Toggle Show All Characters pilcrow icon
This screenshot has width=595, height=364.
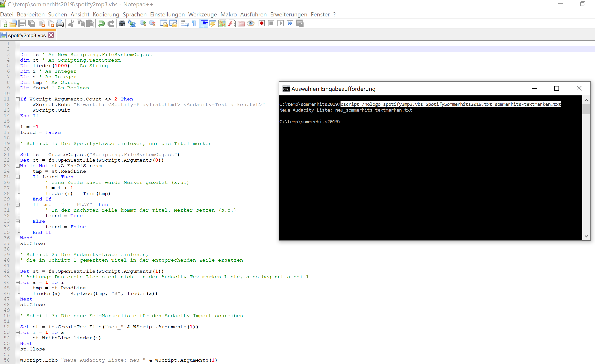pos(194,23)
